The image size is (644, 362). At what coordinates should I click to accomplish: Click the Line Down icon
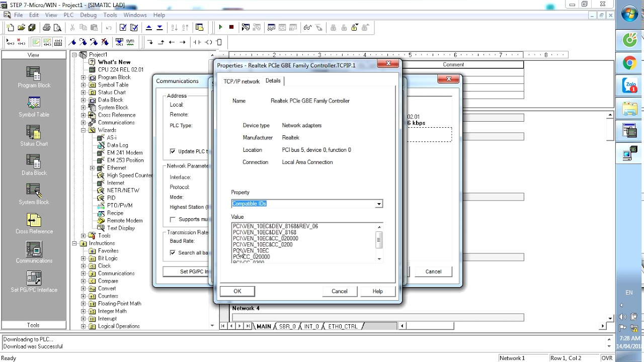pyautogui.click(x=150, y=42)
